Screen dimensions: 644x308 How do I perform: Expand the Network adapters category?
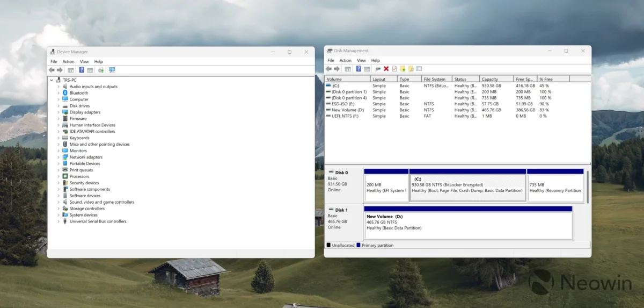coord(58,157)
